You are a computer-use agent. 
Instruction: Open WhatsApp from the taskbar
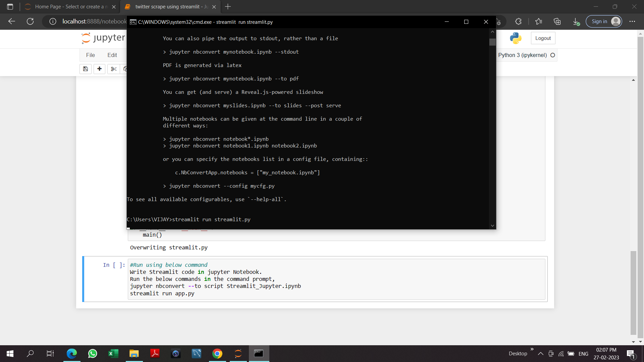point(93,353)
